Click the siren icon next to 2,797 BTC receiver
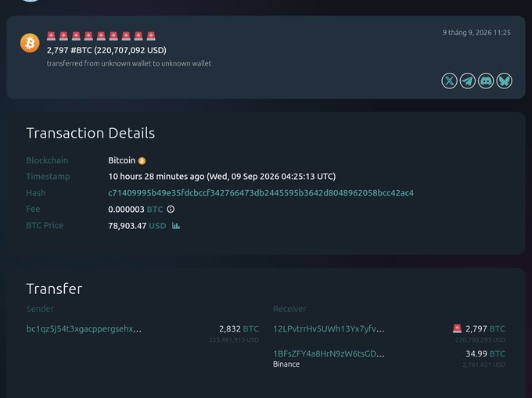 (x=457, y=328)
